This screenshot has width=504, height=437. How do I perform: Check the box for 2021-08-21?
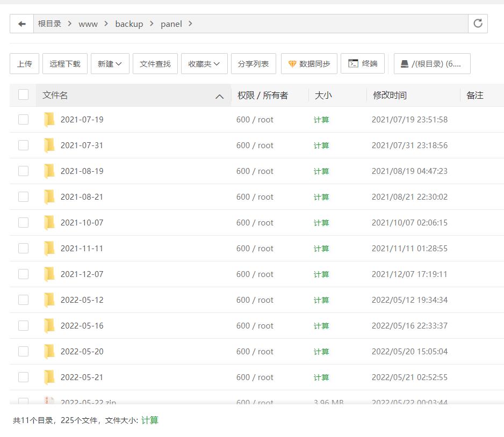(24, 197)
